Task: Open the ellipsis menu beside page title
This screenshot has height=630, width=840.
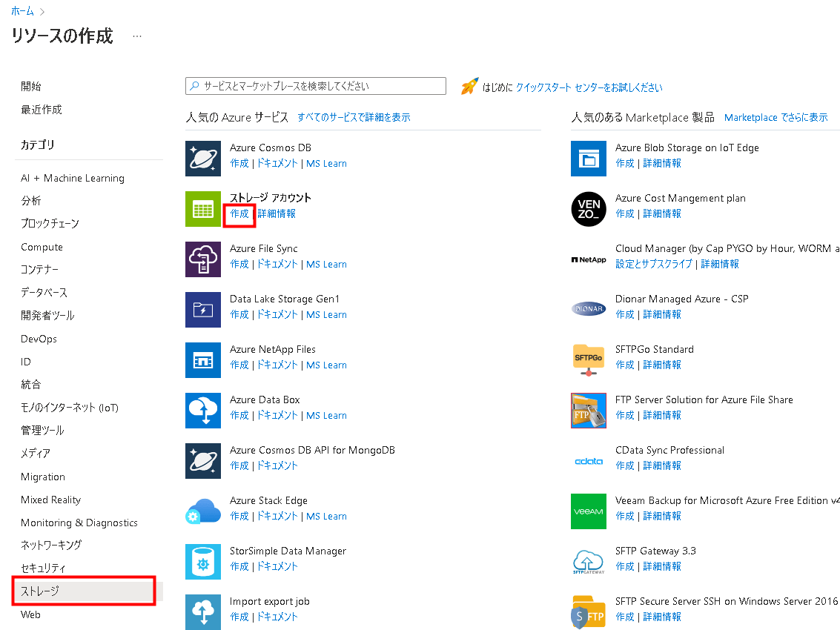Action: click(x=137, y=36)
